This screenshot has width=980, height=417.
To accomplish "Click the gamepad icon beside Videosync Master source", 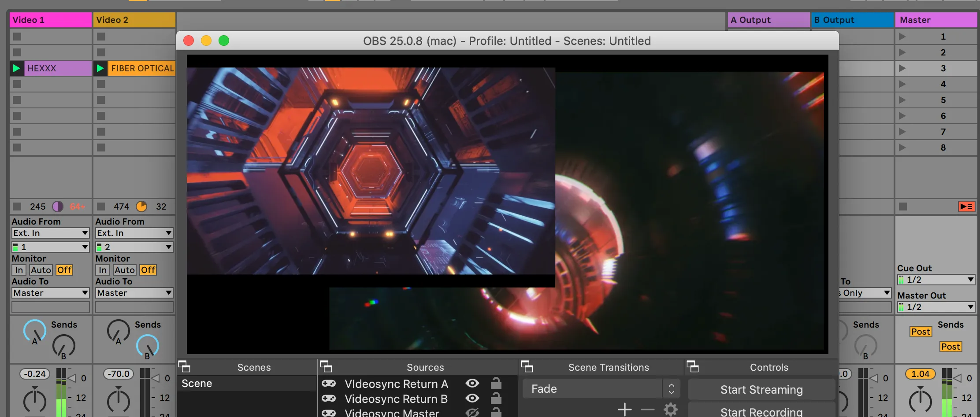I will (x=329, y=412).
